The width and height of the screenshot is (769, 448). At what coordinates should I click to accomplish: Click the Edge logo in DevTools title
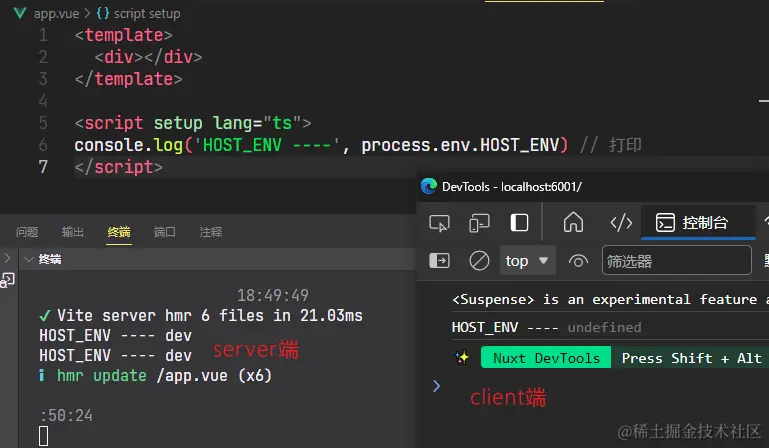429,186
